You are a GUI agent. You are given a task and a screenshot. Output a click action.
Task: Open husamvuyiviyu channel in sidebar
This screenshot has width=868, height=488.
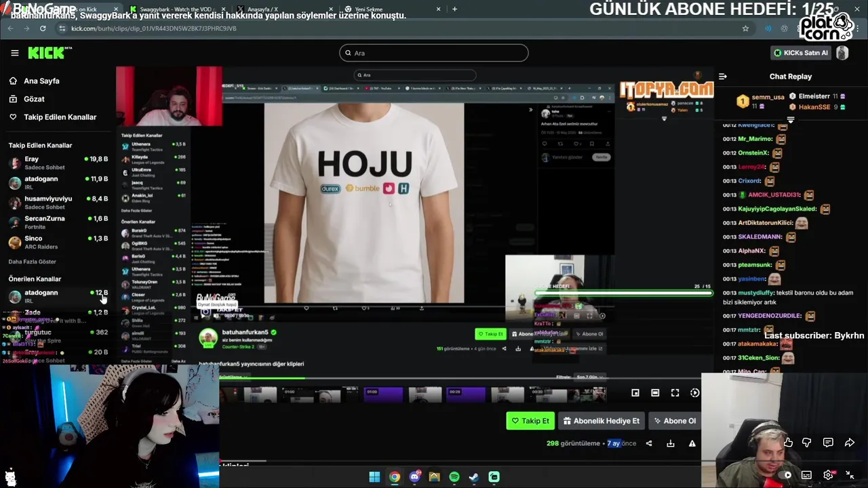(58, 202)
